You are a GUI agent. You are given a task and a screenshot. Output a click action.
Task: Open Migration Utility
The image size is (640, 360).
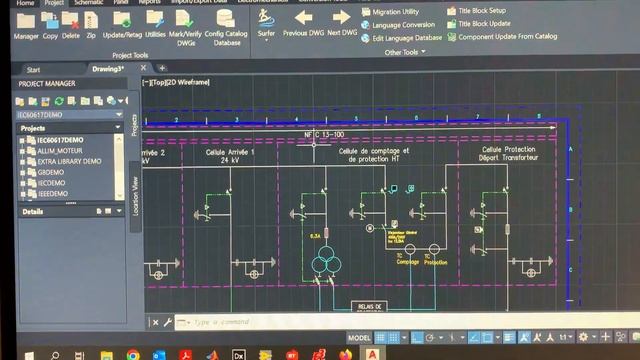click(391, 12)
